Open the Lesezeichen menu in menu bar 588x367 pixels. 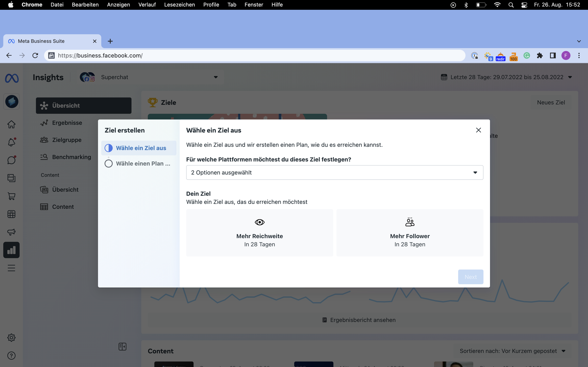179,5
